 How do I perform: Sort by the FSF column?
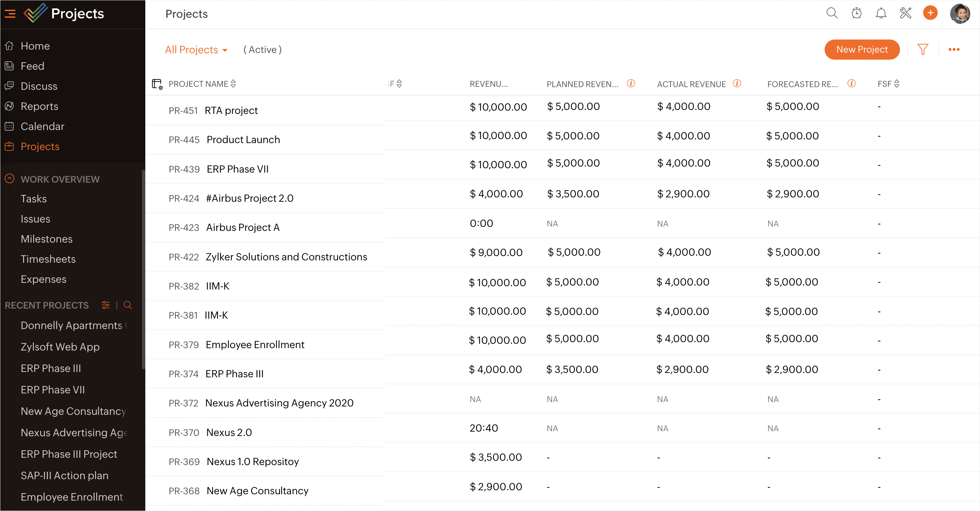pos(897,84)
